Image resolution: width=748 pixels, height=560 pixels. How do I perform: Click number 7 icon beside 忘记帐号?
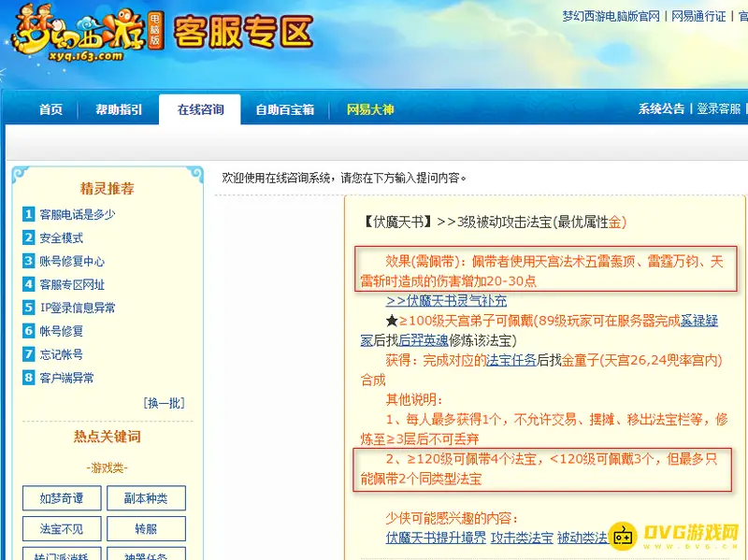tap(29, 354)
